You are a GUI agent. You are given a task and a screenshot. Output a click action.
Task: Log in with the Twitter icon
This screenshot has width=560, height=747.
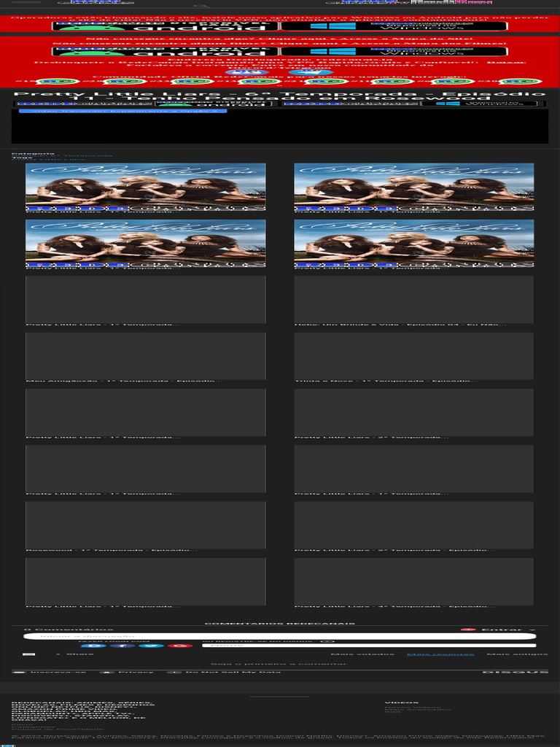click(x=152, y=646)
